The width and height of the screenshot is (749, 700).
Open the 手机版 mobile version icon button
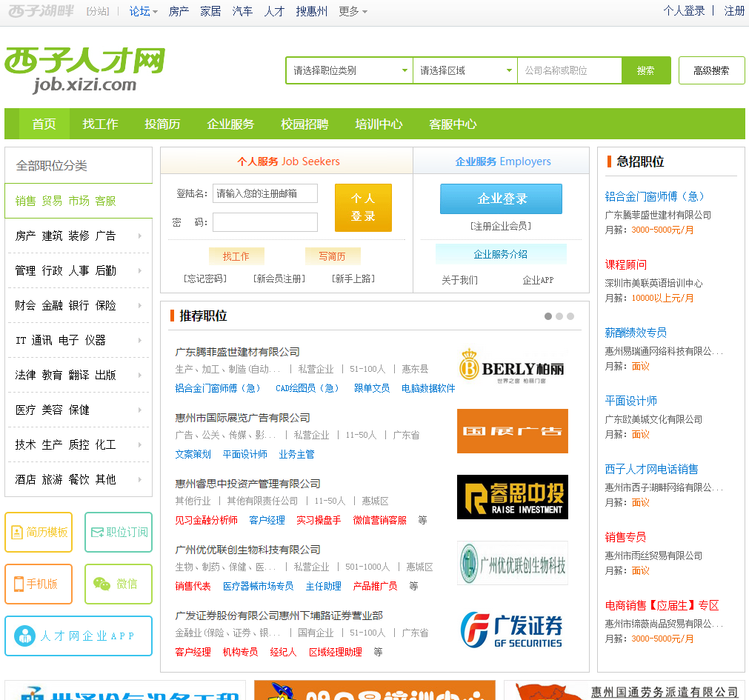[39, 584]
